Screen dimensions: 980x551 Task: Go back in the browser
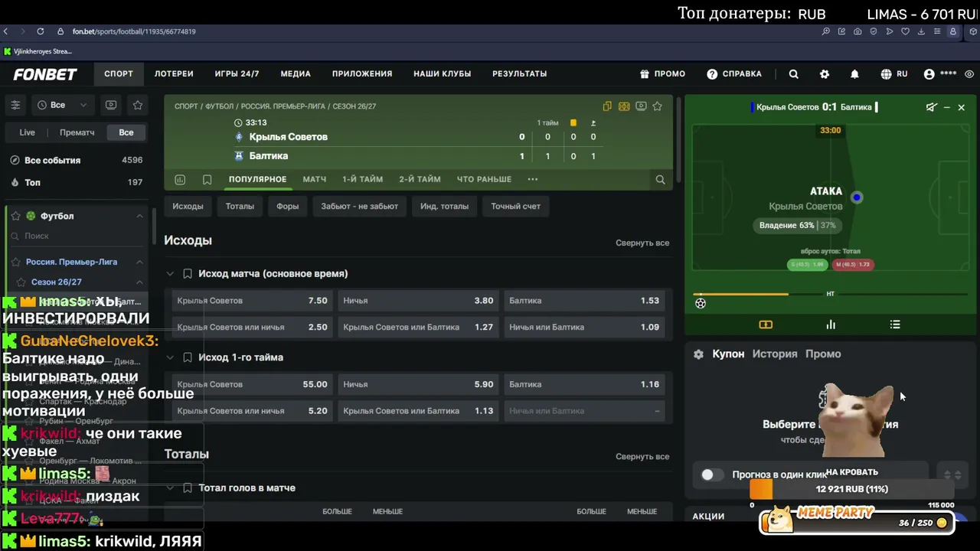[x=6, y=31]
